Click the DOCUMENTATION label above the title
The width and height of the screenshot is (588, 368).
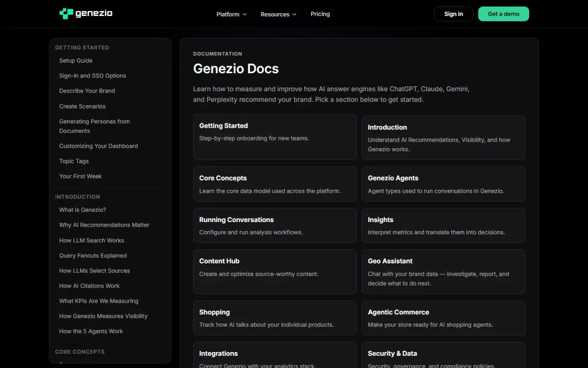(218, 54)
